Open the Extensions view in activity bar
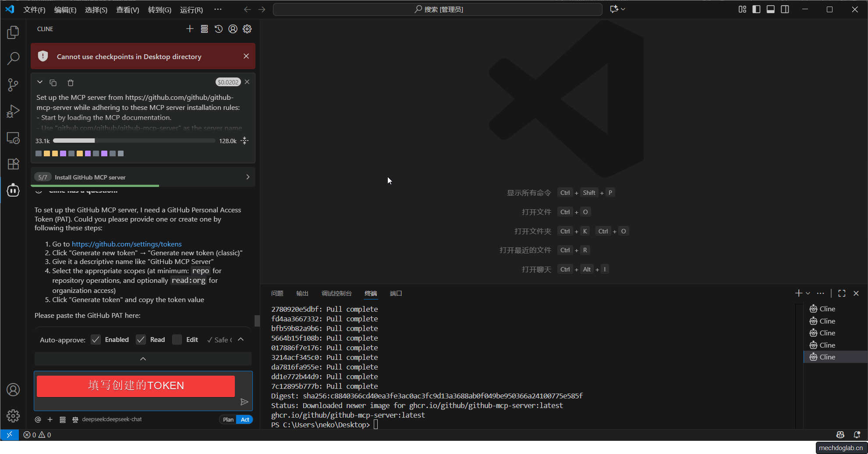Viewport: 868px width, 454px height. coord(13,164)
